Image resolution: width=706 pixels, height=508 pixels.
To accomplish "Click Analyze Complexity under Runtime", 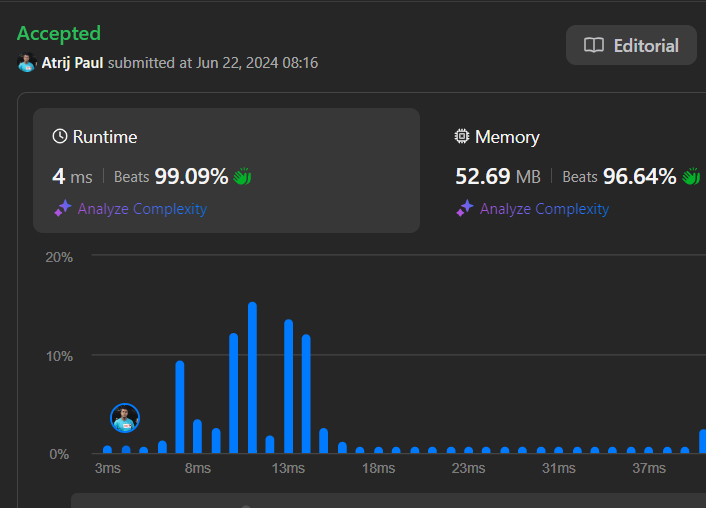I will point(142,209).
